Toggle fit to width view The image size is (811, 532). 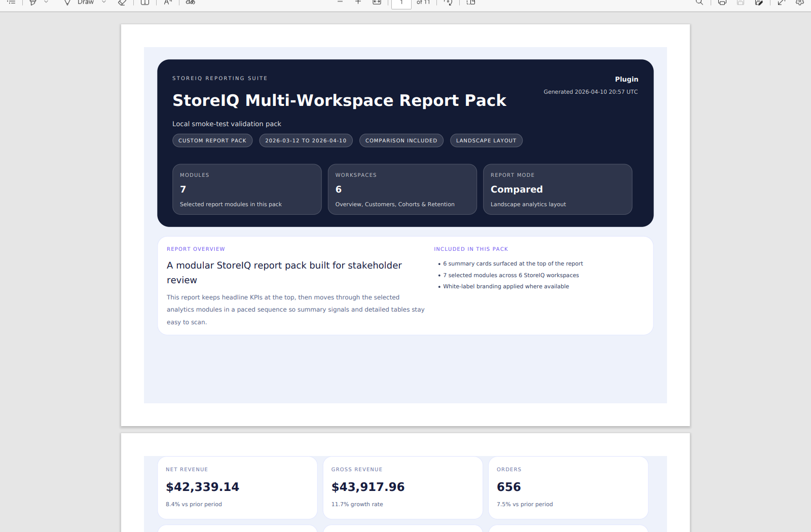pyautogui.click(x=377, y=2)
